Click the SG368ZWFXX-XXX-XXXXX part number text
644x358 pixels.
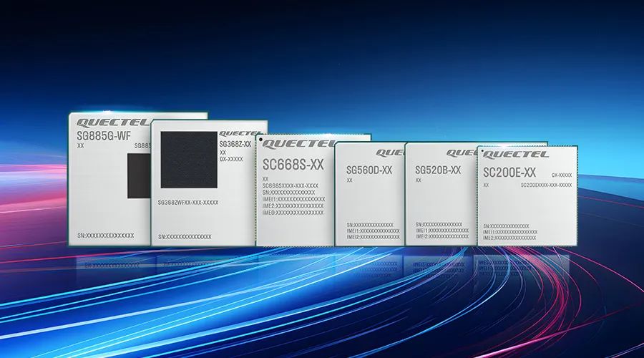(188, 203)
